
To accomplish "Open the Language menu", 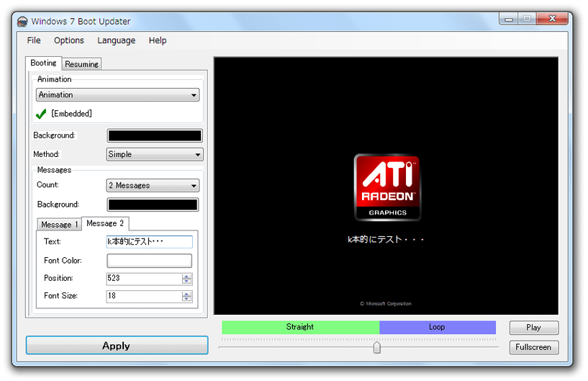I will (x=117, y=40).
